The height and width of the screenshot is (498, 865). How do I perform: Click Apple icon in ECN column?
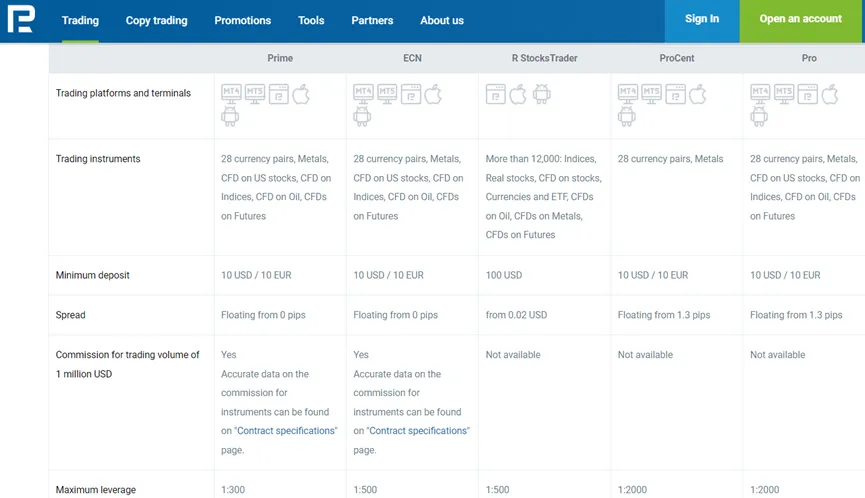tap(434, 94)
